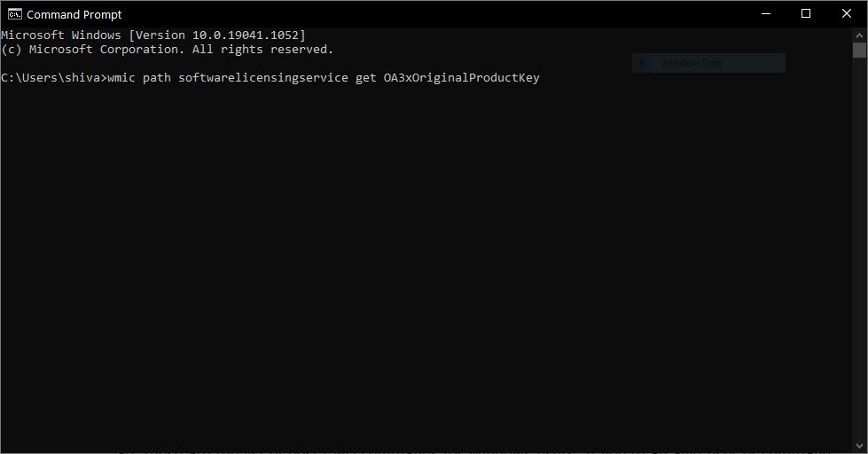
Task: Click the wmic command word
Action: point(121,78)
